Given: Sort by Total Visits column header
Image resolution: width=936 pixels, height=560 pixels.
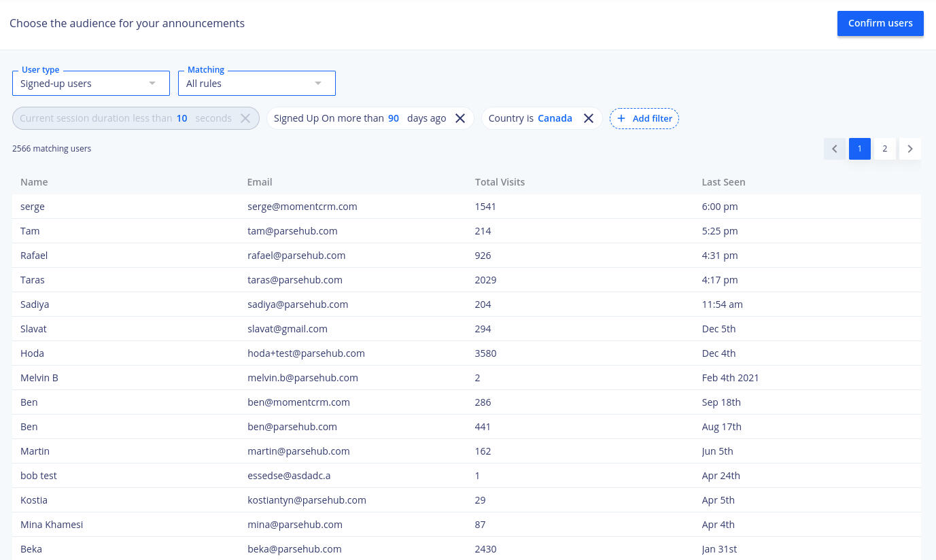Looking at the screenshot, I should [x=500, y=182].
